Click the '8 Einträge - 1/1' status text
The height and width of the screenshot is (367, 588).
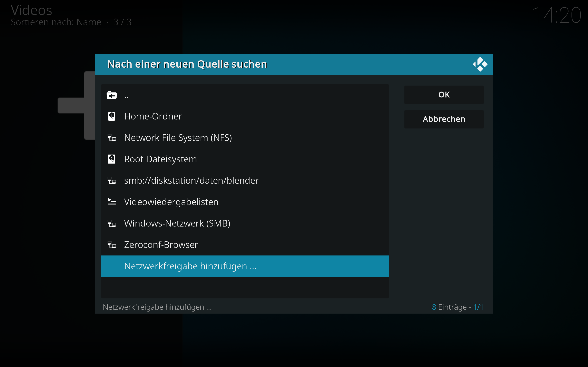(x=457, y=307)
